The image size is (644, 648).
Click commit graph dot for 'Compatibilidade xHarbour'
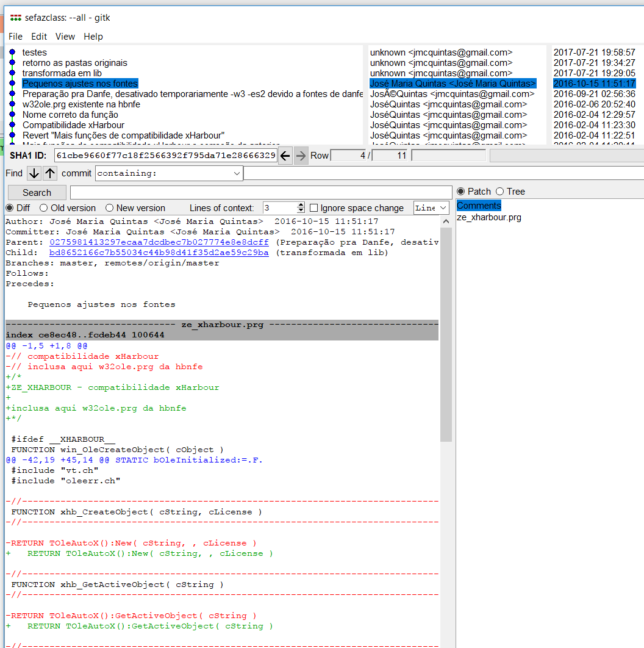click(x=12, y=125)
